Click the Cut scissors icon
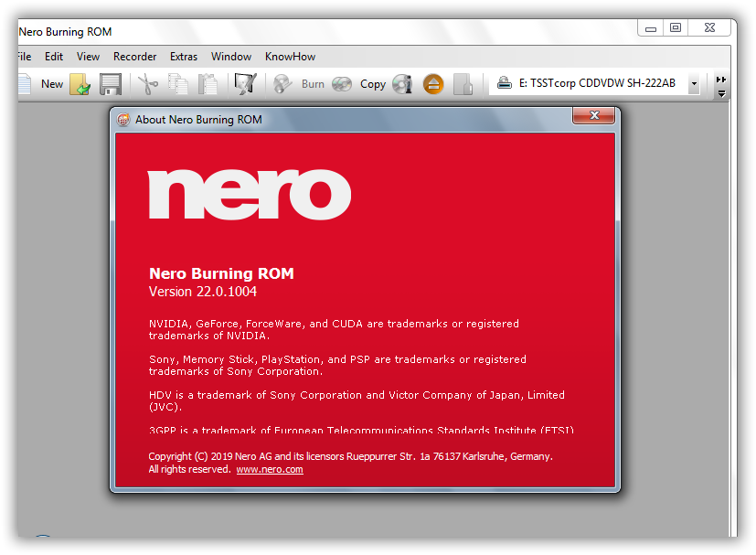The width and height of the screenshot is (756, 555). [147, 84]
